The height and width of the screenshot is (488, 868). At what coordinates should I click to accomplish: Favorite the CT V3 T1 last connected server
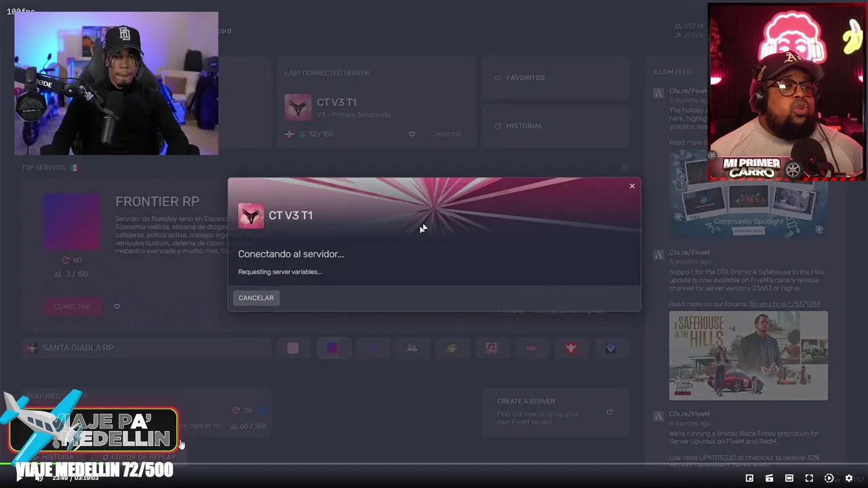point(412,134)
